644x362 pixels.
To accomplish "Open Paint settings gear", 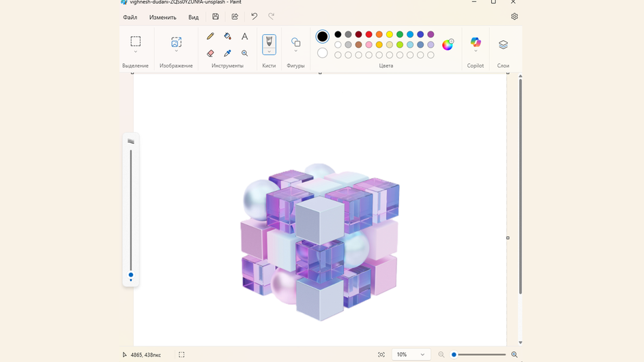I will (514, 16).
